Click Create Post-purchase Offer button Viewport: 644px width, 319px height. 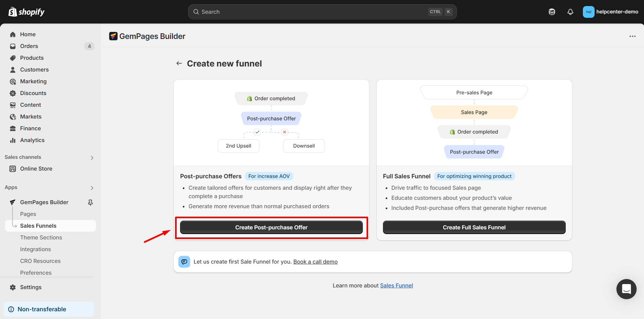coord(271,227)
